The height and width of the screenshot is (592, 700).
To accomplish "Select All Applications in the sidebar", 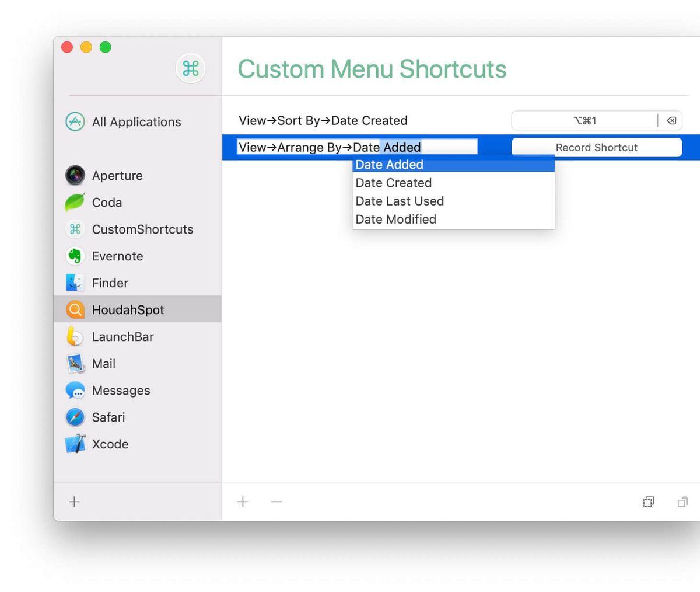I will 137,122.
